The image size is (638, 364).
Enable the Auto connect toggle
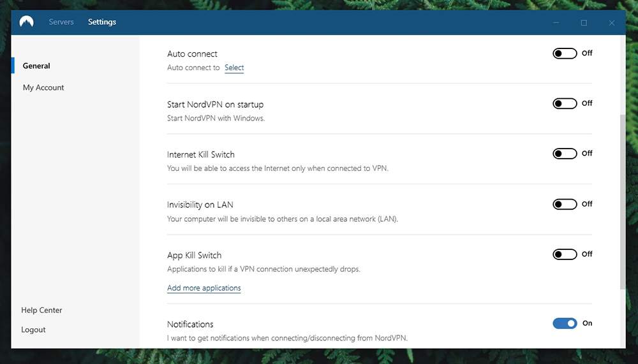[x=565, y=54]
